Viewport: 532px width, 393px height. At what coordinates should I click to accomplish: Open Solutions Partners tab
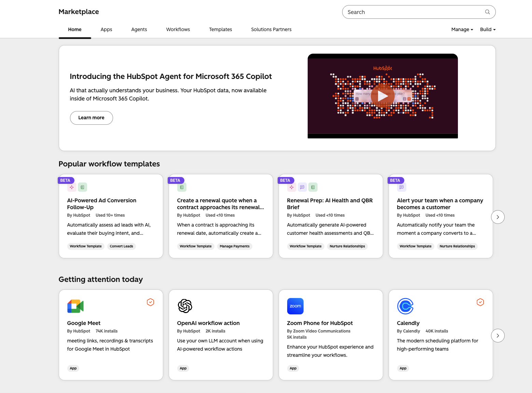coord(271,29)
